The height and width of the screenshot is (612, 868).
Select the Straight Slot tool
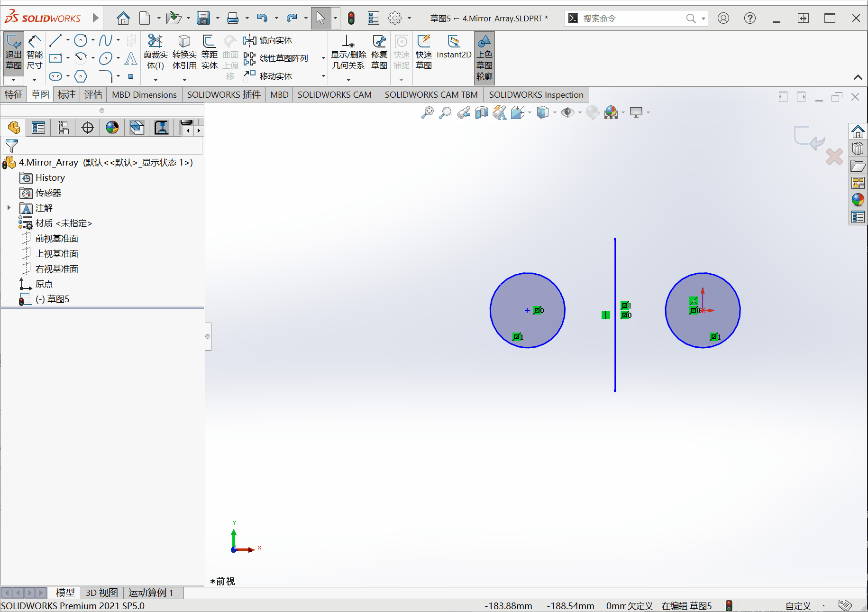(x=55, y=76)
